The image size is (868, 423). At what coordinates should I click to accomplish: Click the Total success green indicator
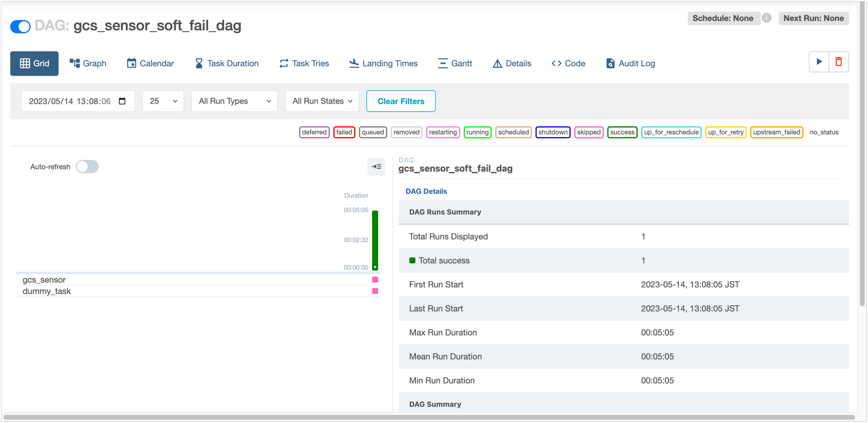pyautogui.click(x=412, y=260)
